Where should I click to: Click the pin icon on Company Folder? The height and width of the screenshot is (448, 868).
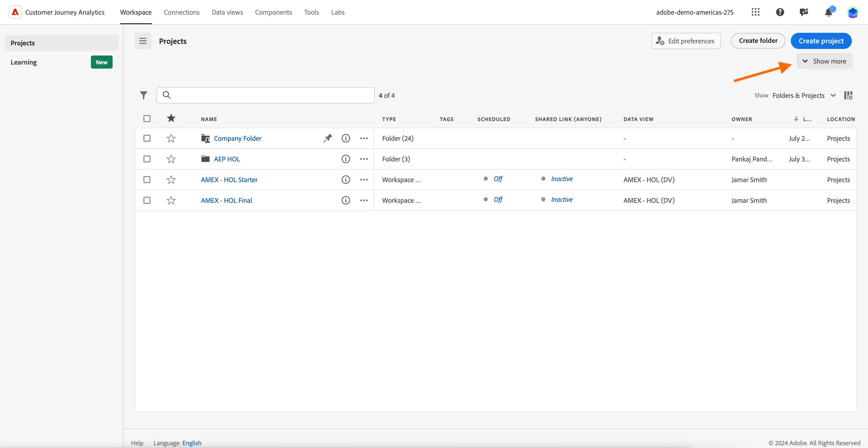[x=327, y=138]
